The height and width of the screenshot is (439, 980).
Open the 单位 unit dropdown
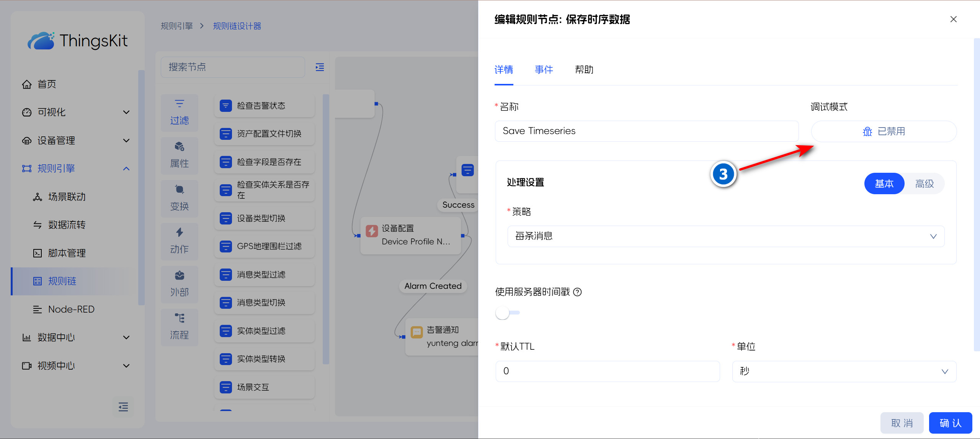coord(844,371)
